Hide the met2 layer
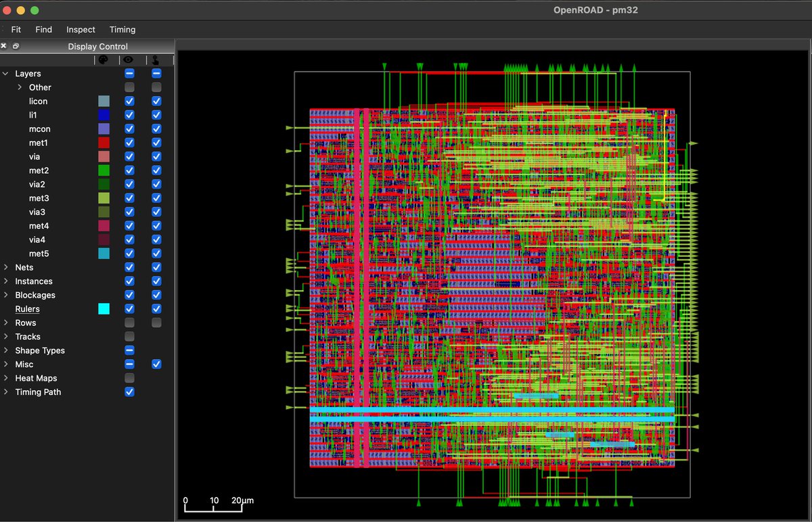The height and width of the screenshot is (522, 812). (x=129, y=170)
